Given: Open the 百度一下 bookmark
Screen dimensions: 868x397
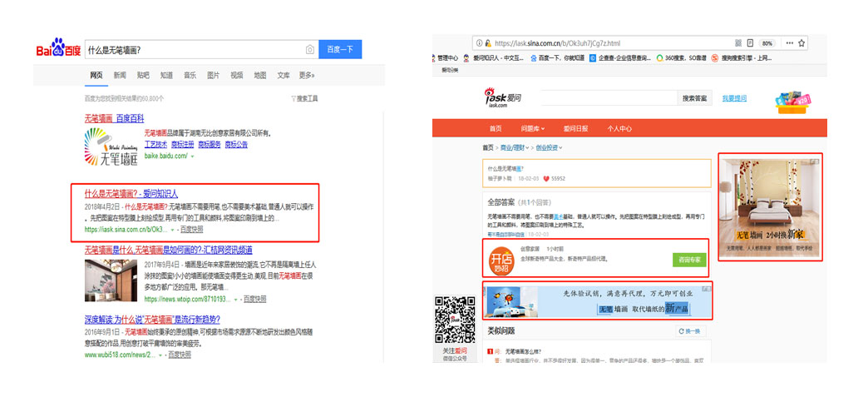Looking at the screenshot, I should (557, 57).
